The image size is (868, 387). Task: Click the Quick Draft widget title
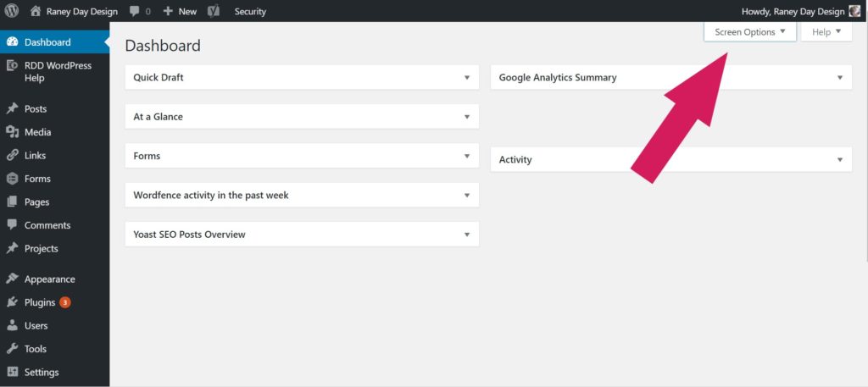[159, 77]
